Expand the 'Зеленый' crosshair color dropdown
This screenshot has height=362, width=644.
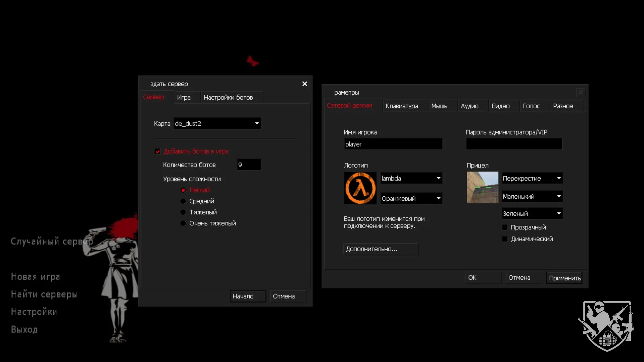(532, 214)
